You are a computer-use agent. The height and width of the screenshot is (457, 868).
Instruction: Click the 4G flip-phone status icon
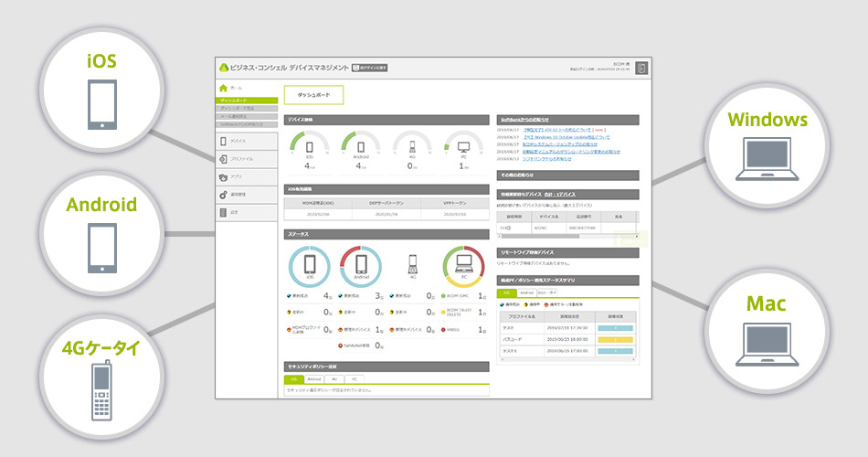click(x=412, y=266)
